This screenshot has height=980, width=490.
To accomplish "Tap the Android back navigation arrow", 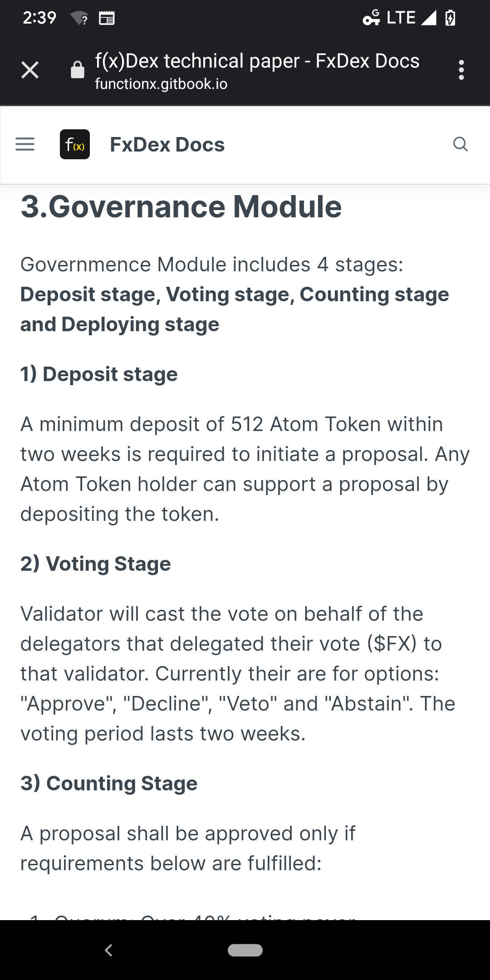I will click(x=108, y=950).
